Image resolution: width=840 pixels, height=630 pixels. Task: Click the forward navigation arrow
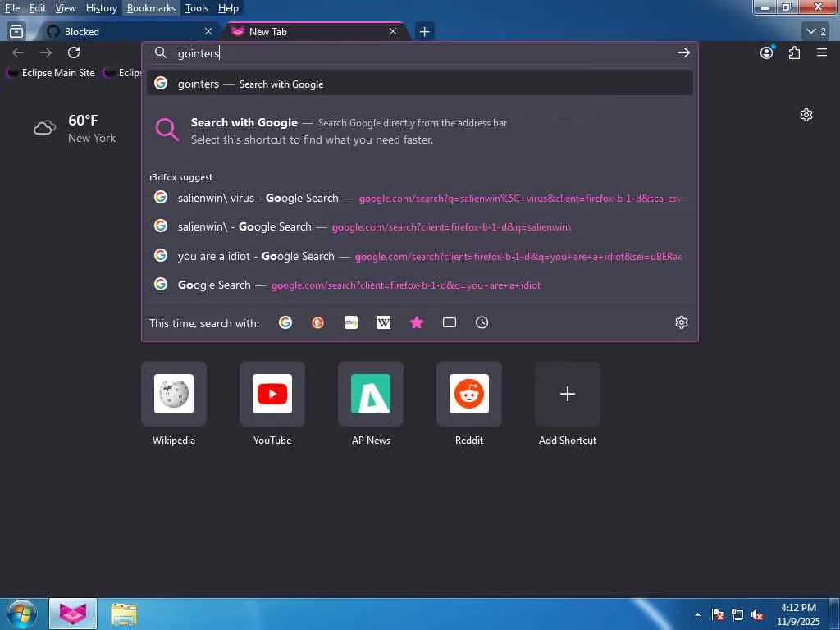(46, 52)
